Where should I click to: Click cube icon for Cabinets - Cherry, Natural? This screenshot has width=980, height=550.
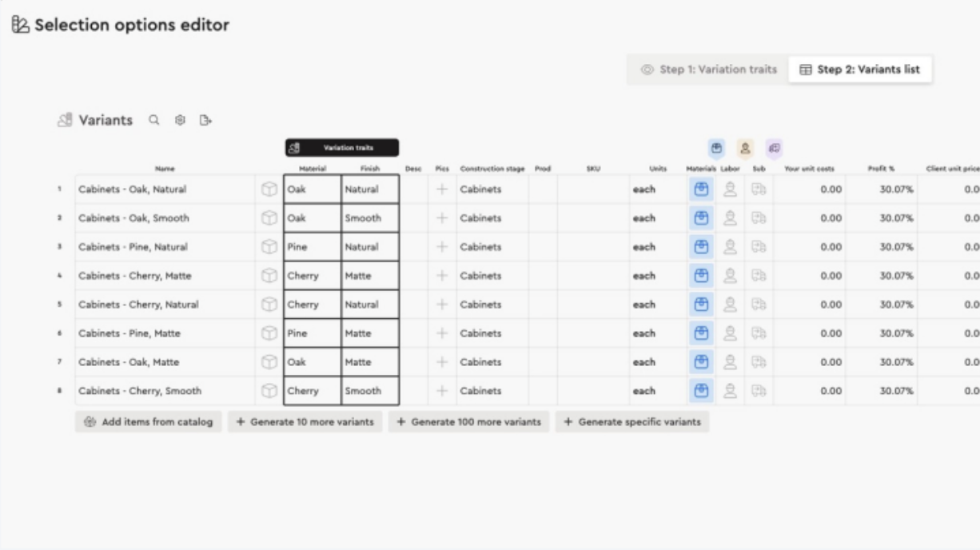pos(269,305)
